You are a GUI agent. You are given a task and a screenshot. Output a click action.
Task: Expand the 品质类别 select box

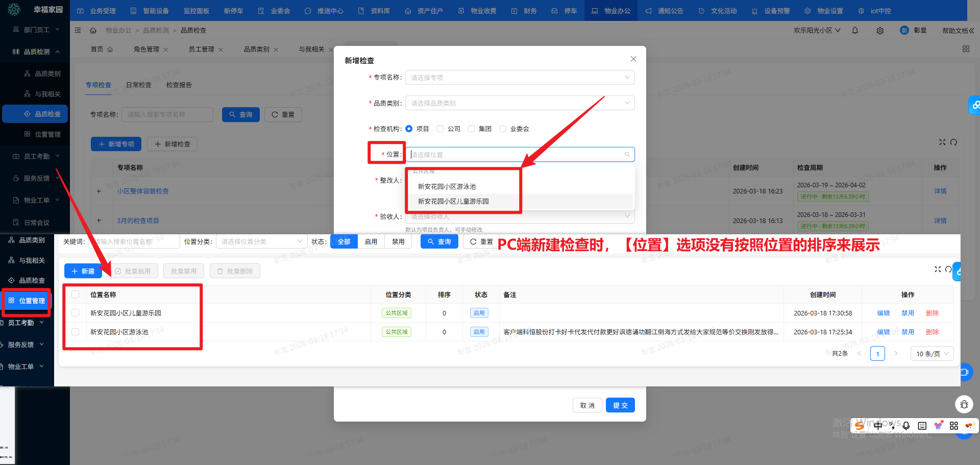(520, 103)
